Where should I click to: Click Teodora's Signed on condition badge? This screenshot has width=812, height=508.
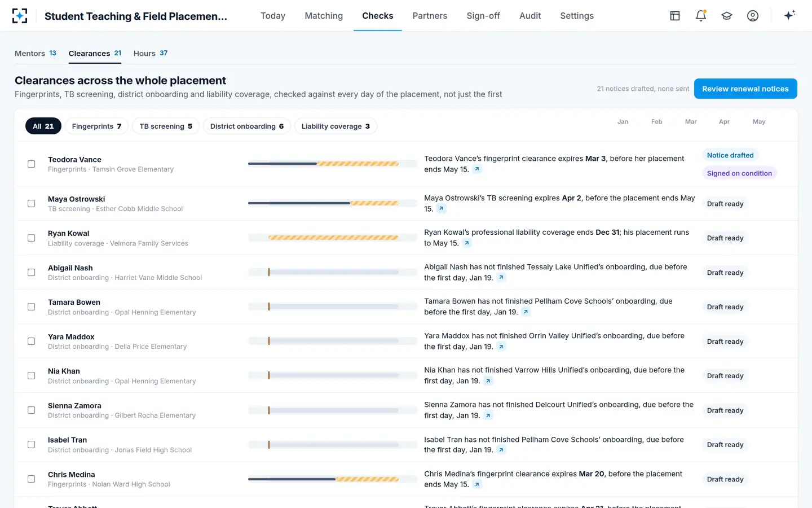[739, 173]
